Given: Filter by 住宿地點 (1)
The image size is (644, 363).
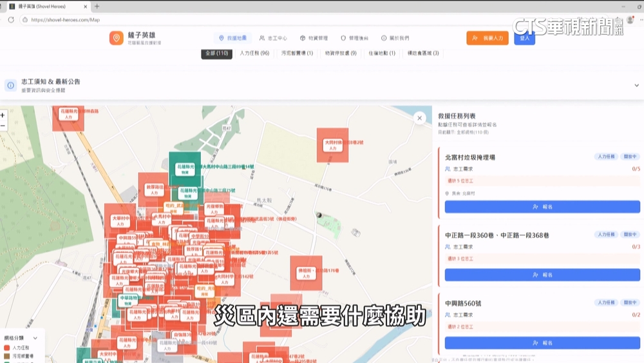Looking at the screenshot, I should (382, 53).
